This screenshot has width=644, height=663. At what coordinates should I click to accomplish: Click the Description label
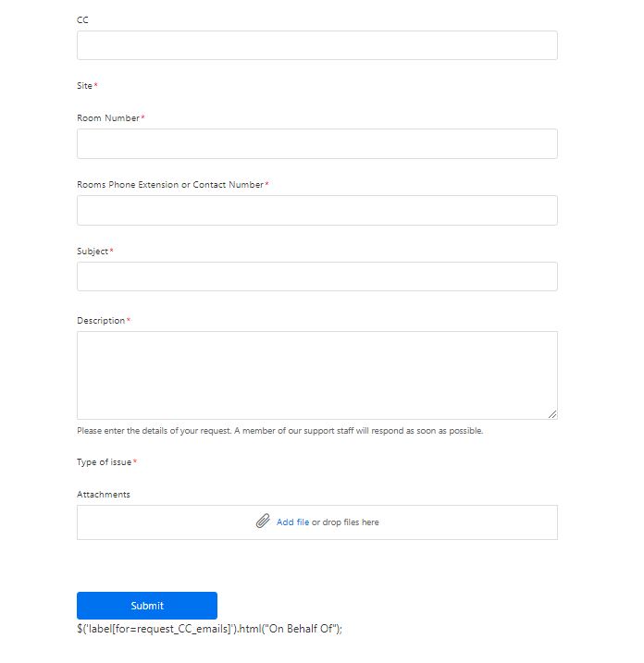[x=101, y=321]
